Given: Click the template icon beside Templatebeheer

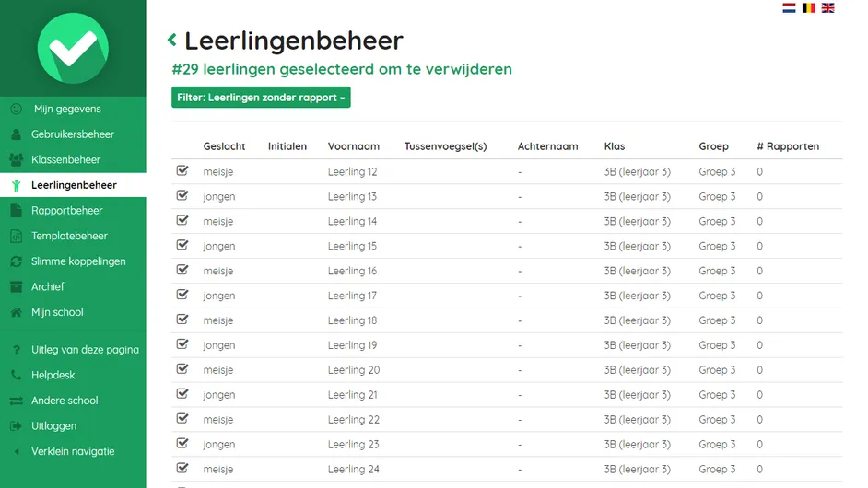Looking at the screenshot, I should pos(16,237).
